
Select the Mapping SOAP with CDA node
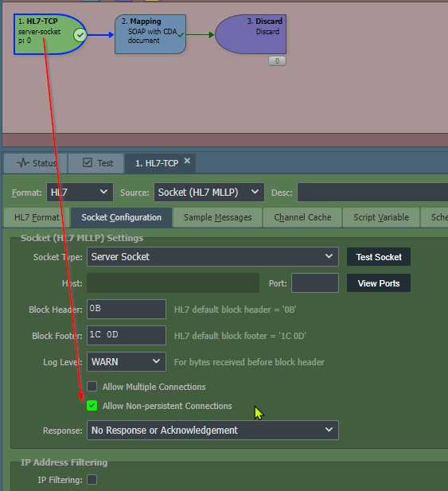[x=150, y=34]
